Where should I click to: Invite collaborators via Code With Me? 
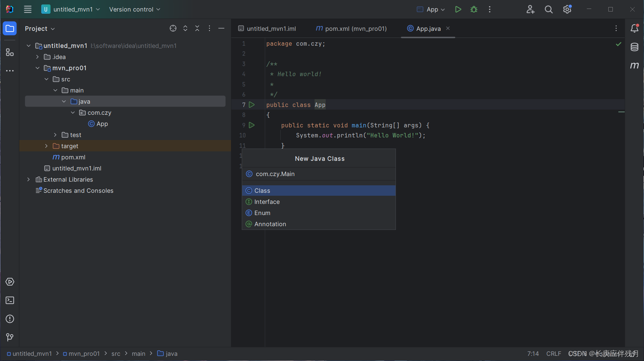[530, 9]
